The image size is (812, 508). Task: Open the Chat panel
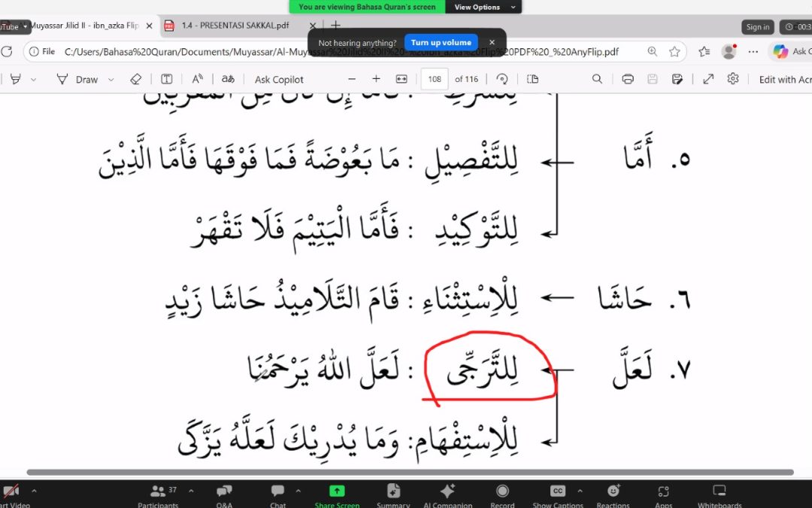point(277,495)
